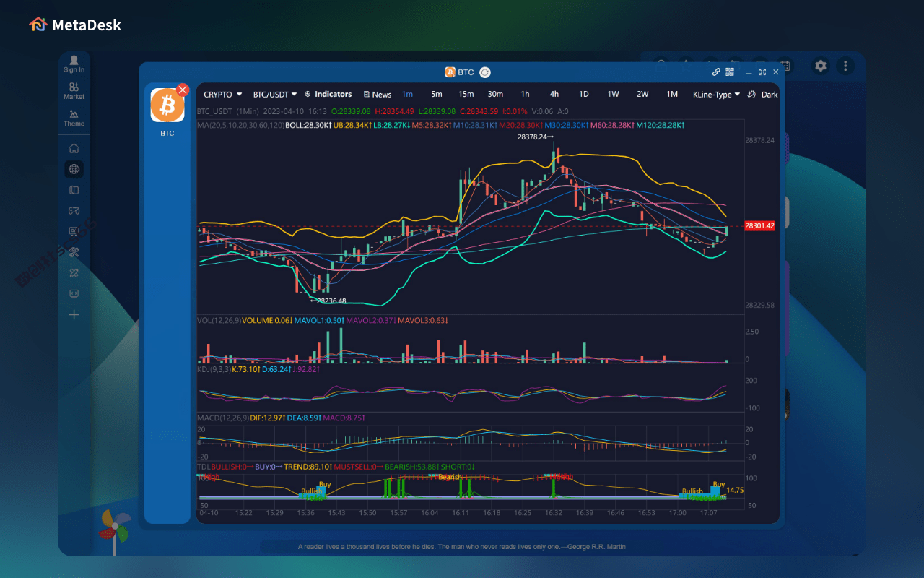Image resolution: width=924 pixels, height=578 pixels.
Task: Click the BTC_USDT symbol header text
Action: point(214,111)
